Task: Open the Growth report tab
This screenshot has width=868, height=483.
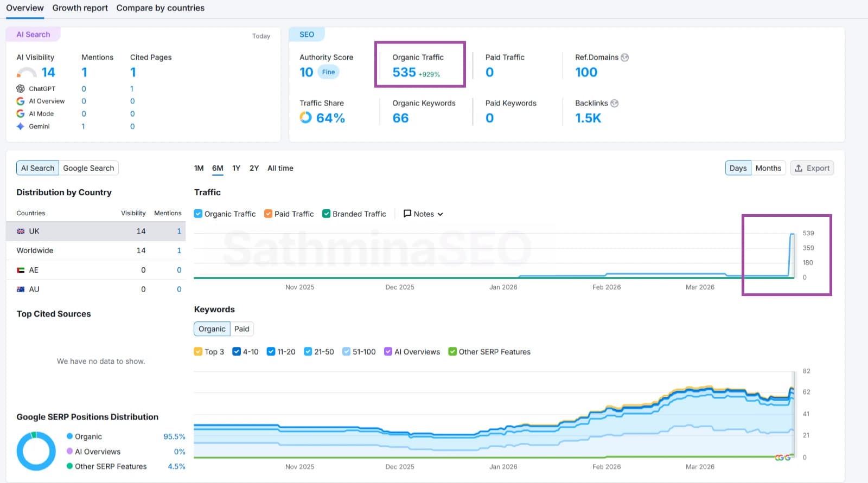Action: pyautogui.click(x=80, y=8)
